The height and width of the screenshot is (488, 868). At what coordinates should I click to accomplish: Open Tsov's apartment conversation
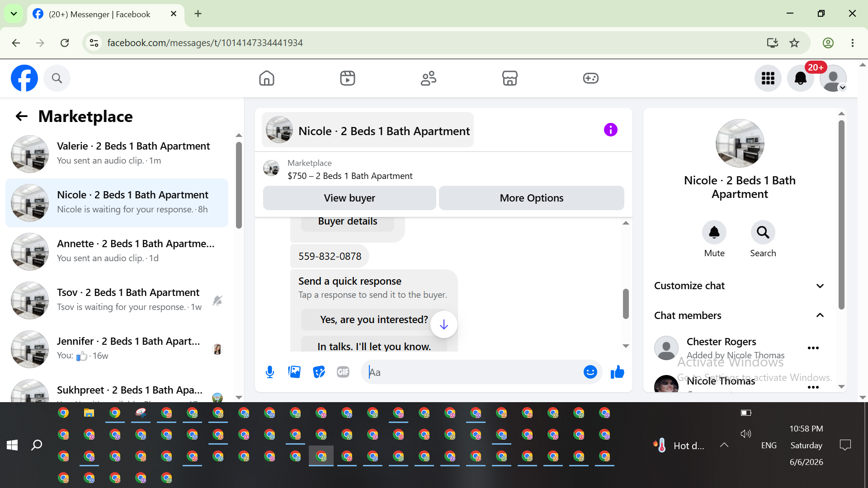click(118, 300)
